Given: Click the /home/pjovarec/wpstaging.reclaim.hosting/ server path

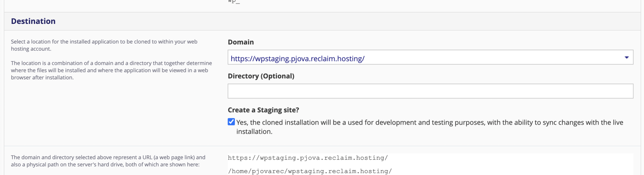Looking at the screenshot, I should [x=310, y=171].
